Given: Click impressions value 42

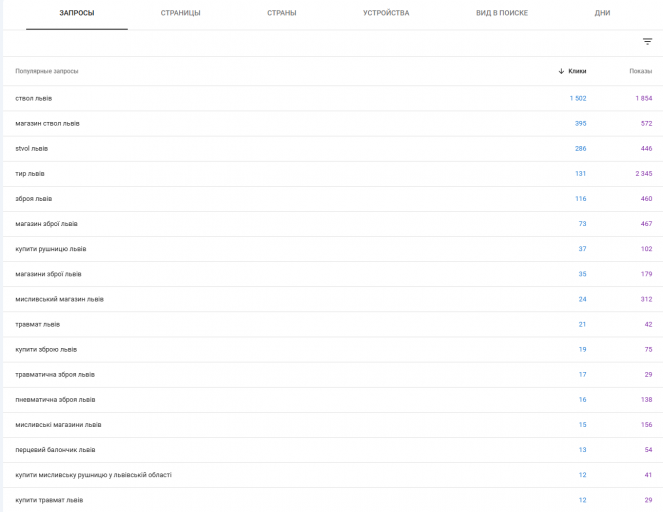Looking at the screenshot, I should [x=648, y=324].
